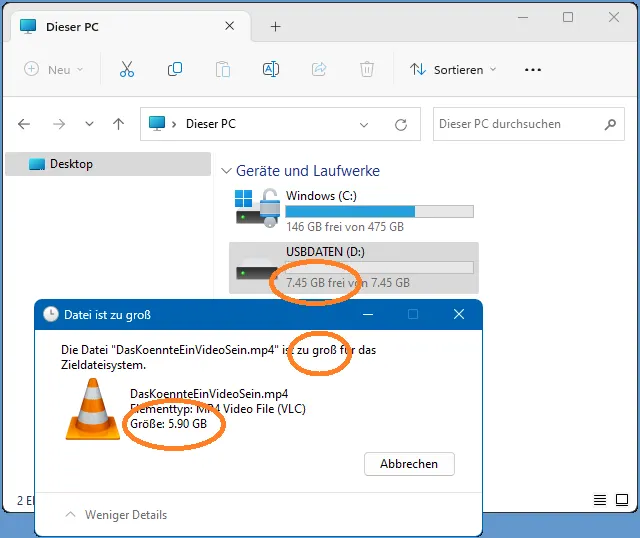Viewport: 640px width, 538px height.
Task: Click the VLC cone file icon
Action: pos(93,409)
